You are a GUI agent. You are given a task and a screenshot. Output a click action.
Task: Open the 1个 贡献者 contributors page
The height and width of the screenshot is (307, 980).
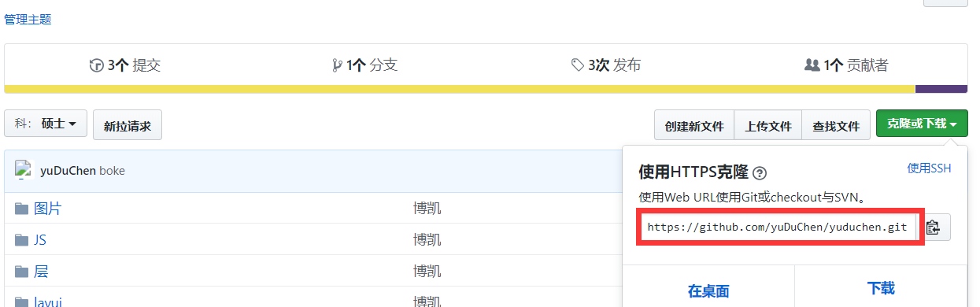coord(846,65)
